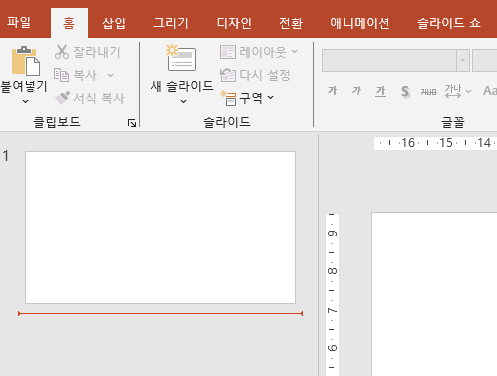This screenshot has width=497, height=376.
Task: Expand the 구역 dropdown chevron
Action: pyautogui.click(x=271, y=97)
